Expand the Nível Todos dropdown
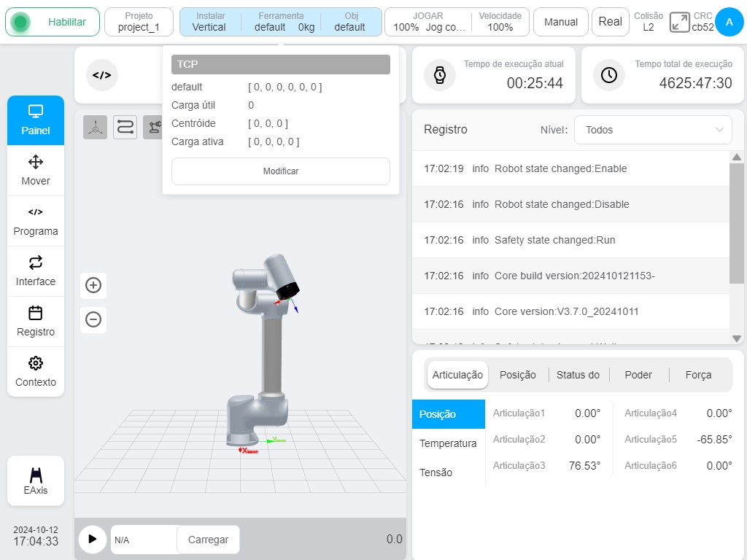This screenshot has height=560, width=747. pos(653,130)
